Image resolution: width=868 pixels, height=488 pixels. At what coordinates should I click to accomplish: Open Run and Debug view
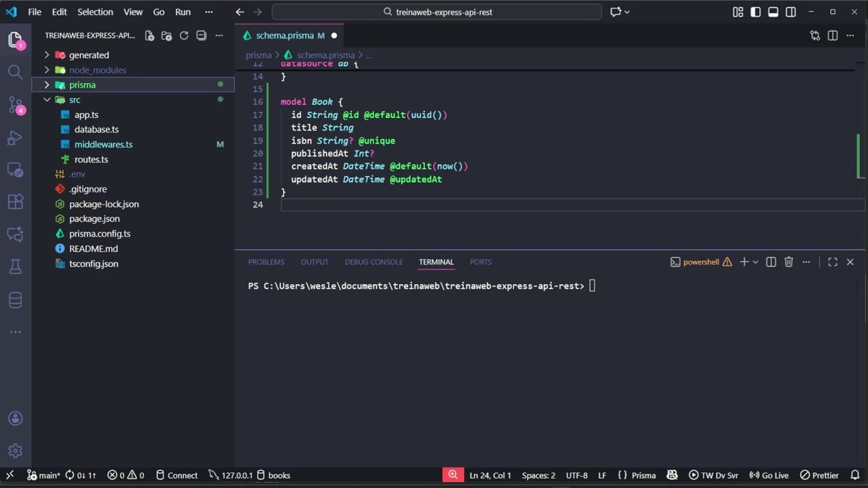coord(15,138)
